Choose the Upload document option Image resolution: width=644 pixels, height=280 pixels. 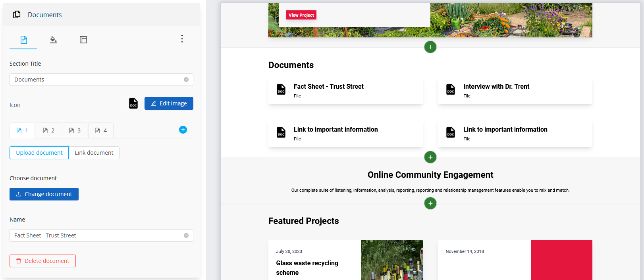[39, 153]
